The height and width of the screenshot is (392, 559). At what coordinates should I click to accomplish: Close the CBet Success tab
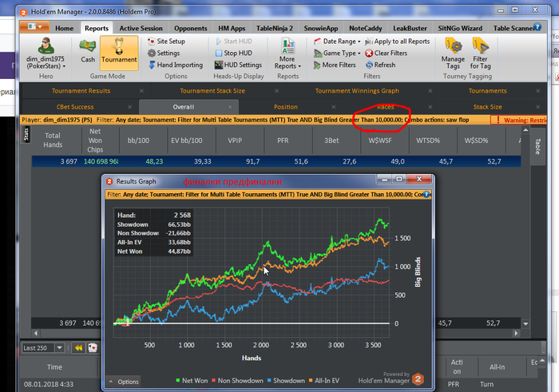[129, 107]
